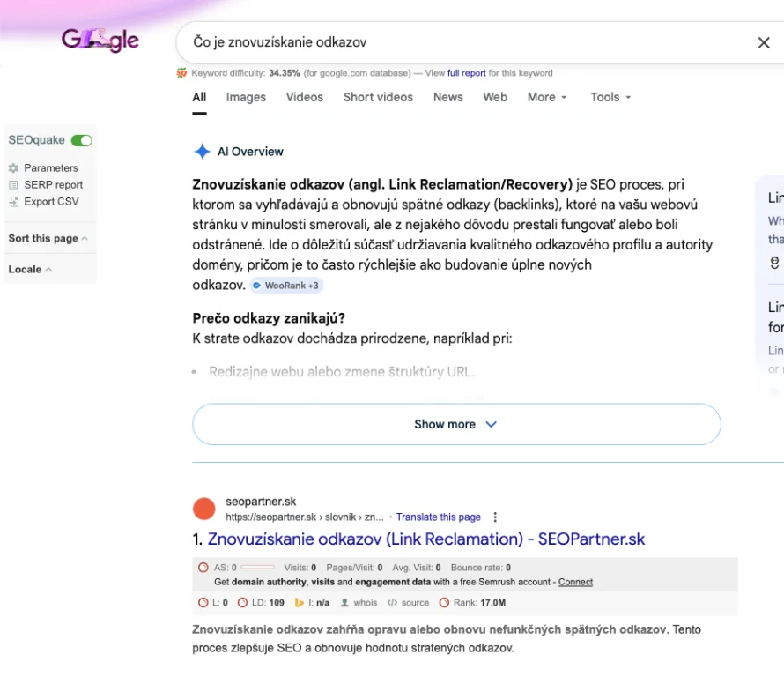Click the AI Overview sparkle icon
The width and height of the screenshot is (784, 677).
(202, 152)
